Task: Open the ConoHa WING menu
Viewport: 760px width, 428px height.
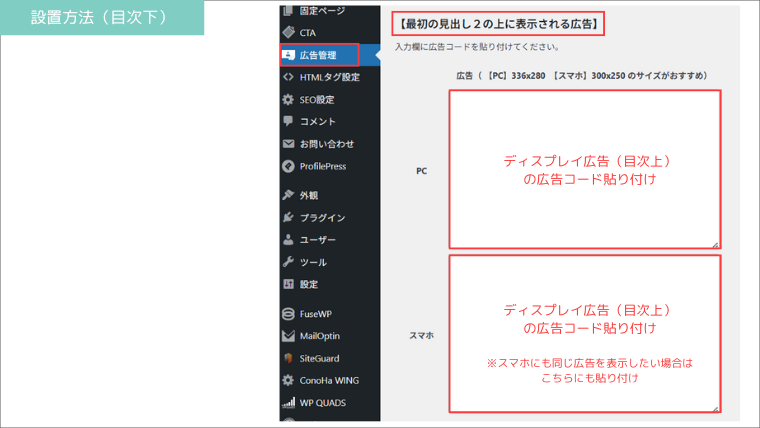Action: [x=330, y=380]
